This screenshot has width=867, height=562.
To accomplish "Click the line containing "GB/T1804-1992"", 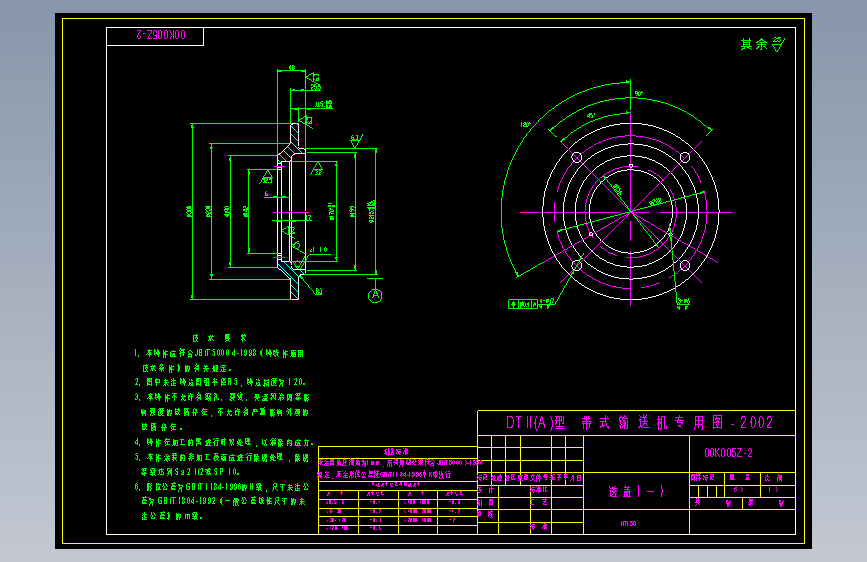I will (223, 501).
